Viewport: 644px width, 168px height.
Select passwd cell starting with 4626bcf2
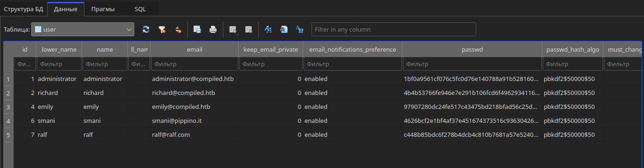472,121
